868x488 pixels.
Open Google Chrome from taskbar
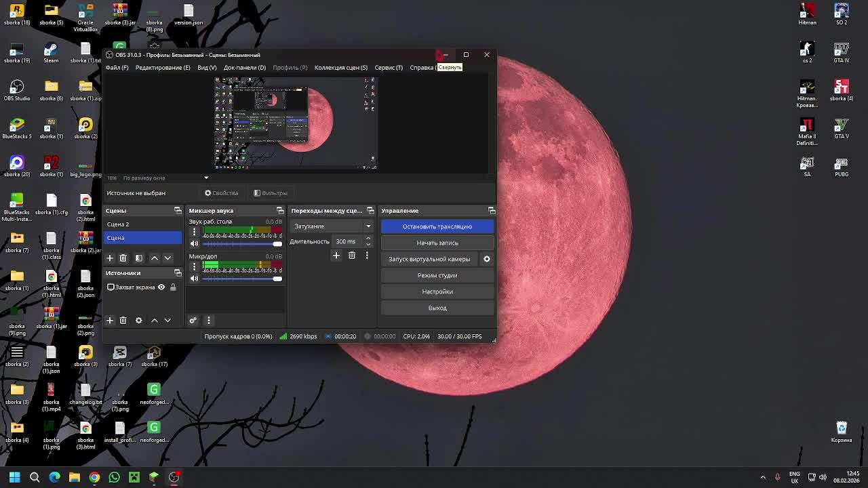(x=94, y=477)
